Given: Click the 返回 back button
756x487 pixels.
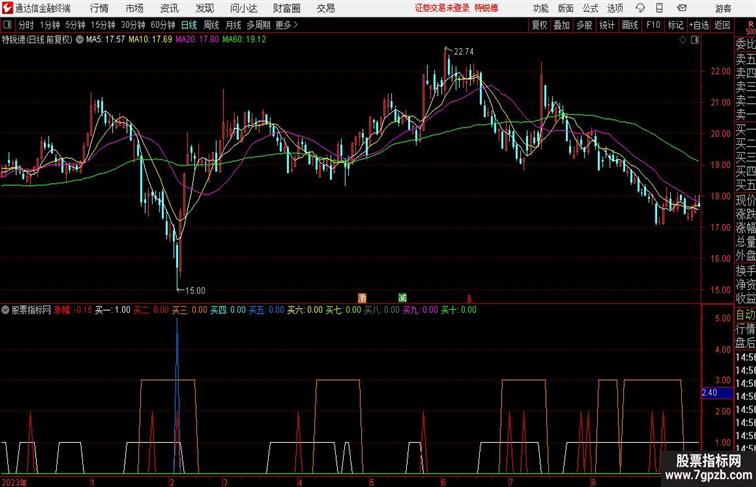Looking at the screenshot, I should 722,25.
